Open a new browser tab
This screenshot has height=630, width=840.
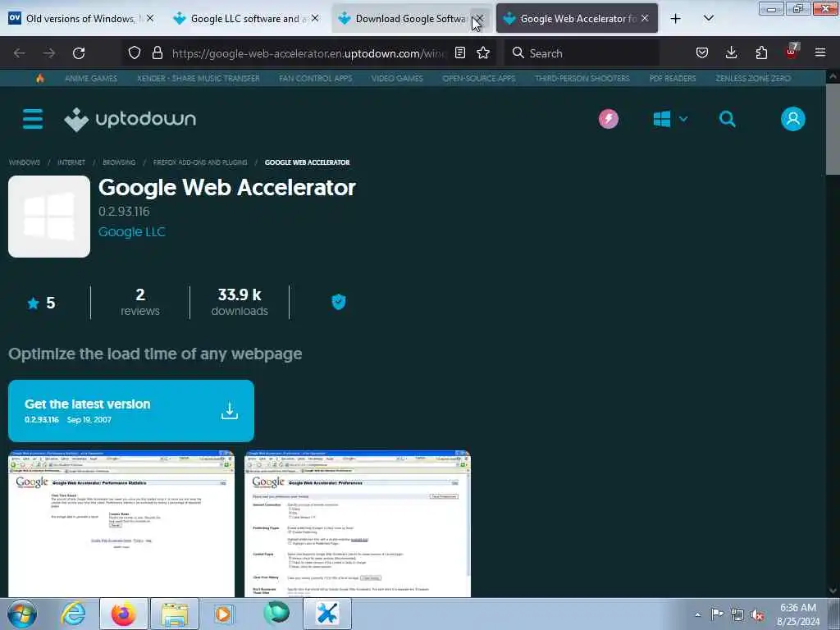coord(676,18)
